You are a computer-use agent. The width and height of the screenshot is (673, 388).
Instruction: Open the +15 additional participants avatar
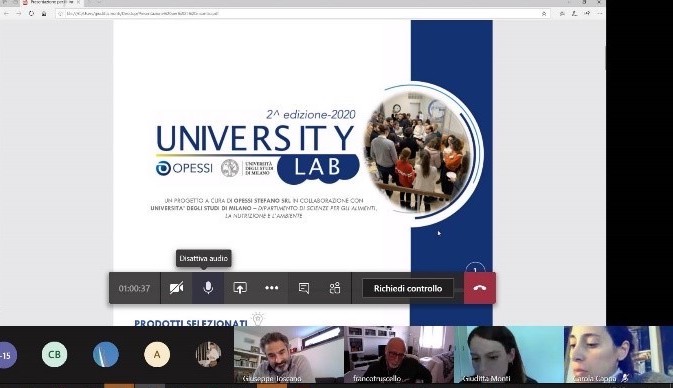(x=6, y=355)
